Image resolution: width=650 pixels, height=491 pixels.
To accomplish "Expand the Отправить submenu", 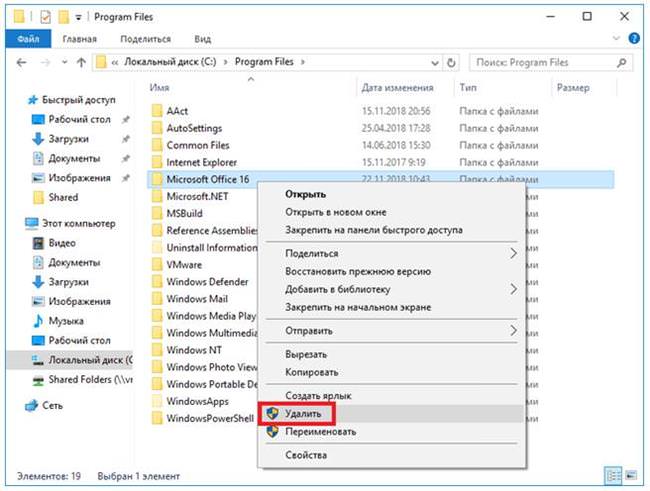I will tap(392, 331).
